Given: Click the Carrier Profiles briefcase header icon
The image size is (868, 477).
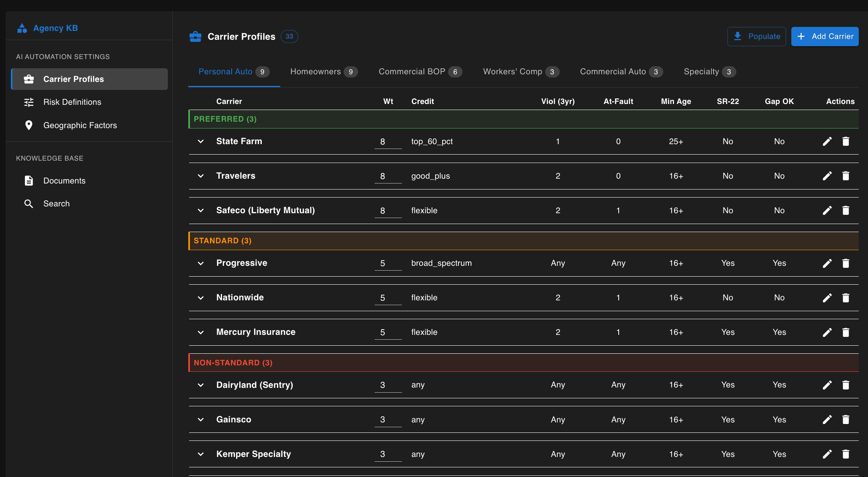Looking at the screenshot, I should pyautogui.click(x=196, y=37).
